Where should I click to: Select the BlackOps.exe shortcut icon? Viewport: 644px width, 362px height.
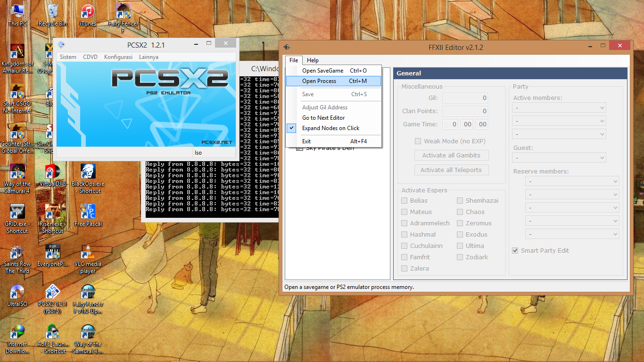[88, 179]
